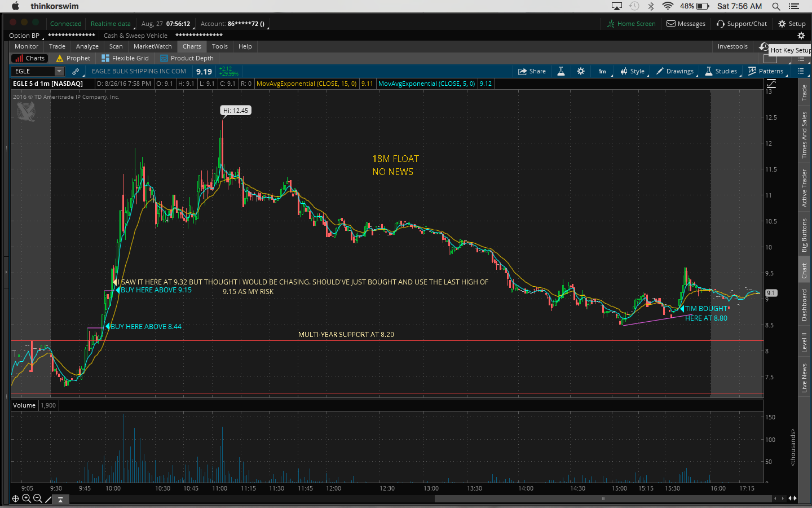
Task: Click the Volume study label
Action: tap(24, 405)
